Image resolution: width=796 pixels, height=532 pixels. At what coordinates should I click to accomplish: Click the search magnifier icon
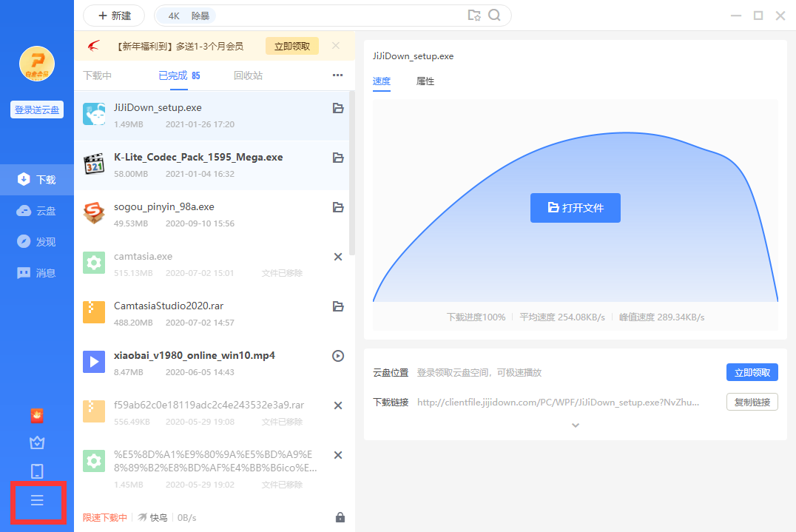click(495, 16)
